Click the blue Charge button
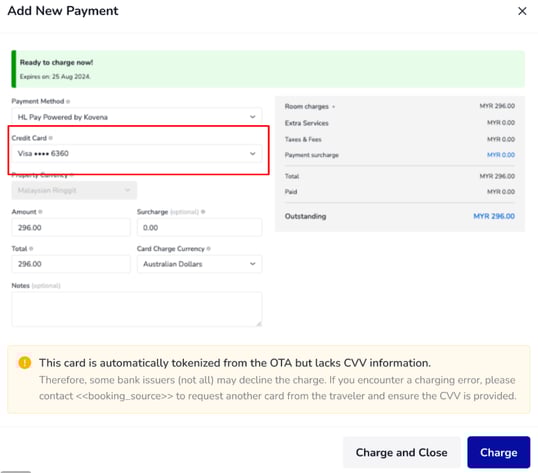 click(499, 452)
